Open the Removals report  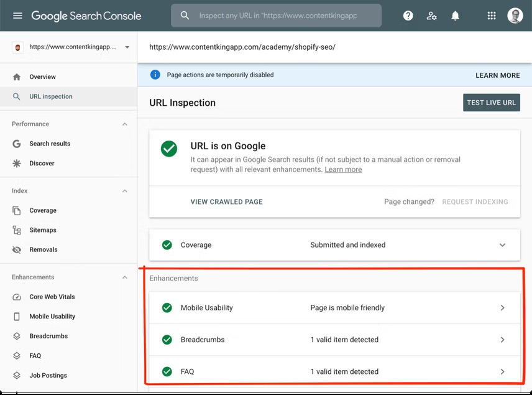tap(42, 249)
